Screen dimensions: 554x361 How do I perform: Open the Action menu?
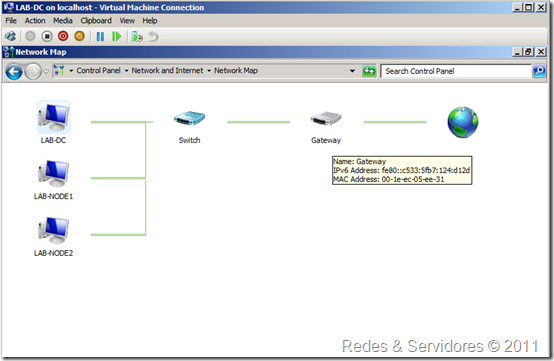pos(35,21)
